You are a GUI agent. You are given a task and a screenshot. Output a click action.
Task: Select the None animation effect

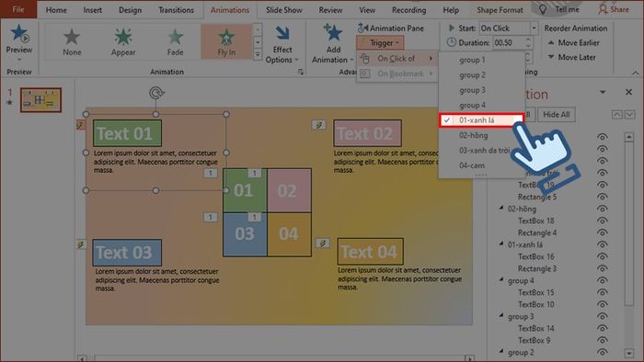point(72,42)
